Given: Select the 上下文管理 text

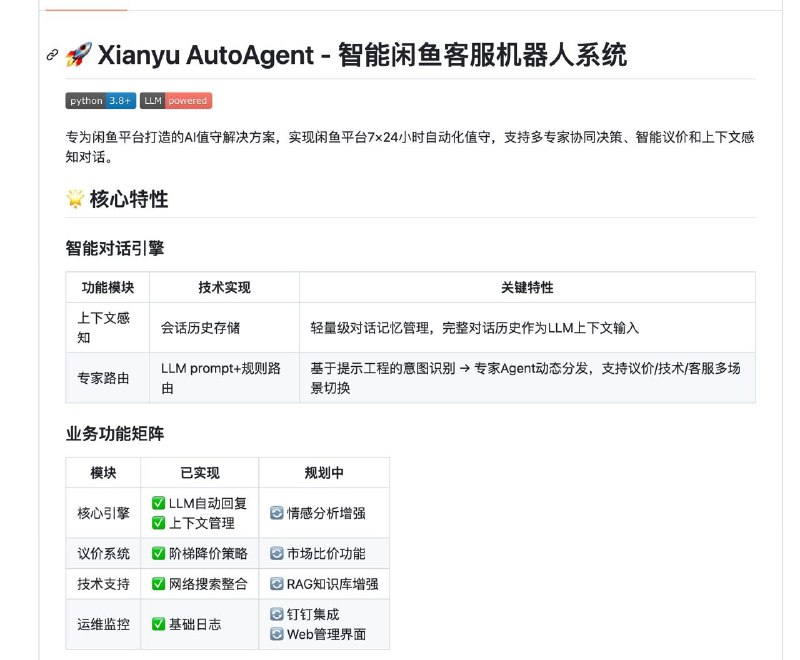Looking at the screenshot, I should [x=202, y=523].
